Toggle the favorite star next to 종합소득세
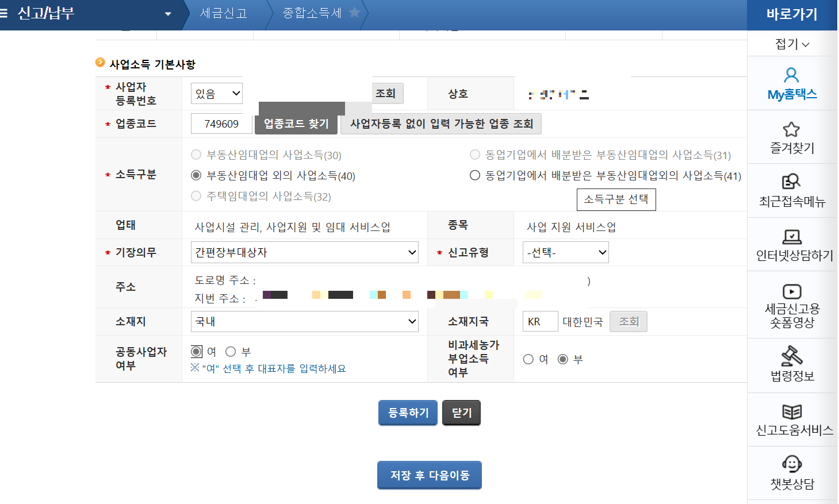839x504 pixels. click(355, 12)
